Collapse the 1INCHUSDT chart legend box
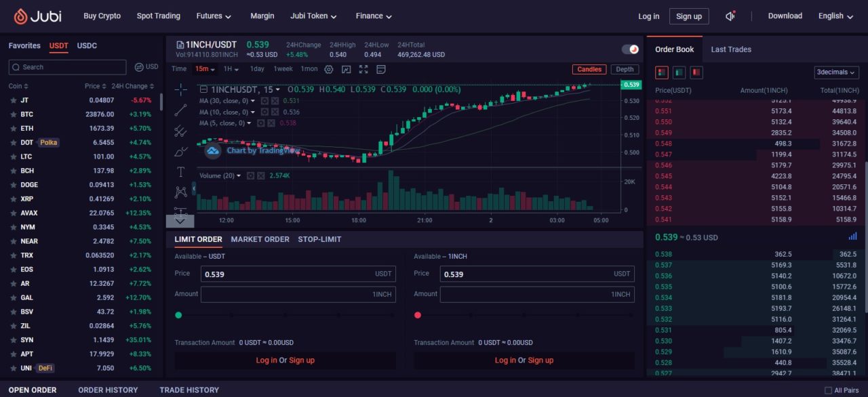 tap(203, 89)
